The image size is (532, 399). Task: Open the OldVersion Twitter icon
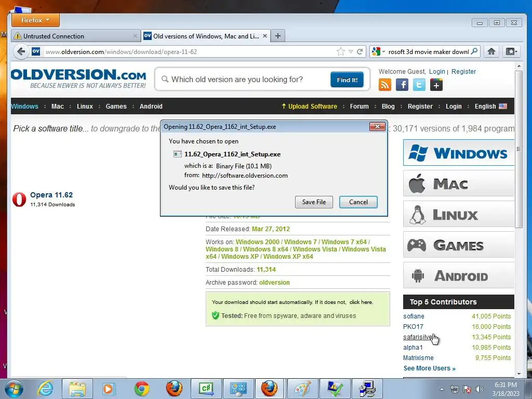click(x=419, y=85)
